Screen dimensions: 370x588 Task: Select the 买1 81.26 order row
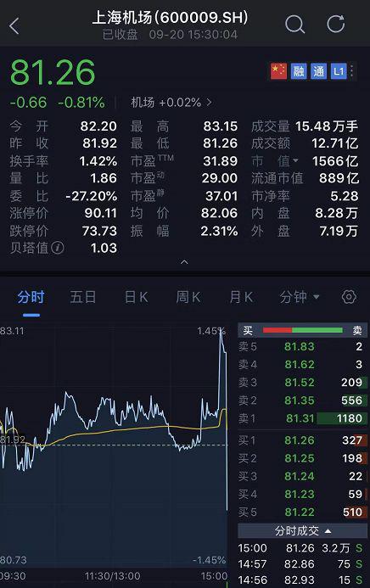click(302, 440)
